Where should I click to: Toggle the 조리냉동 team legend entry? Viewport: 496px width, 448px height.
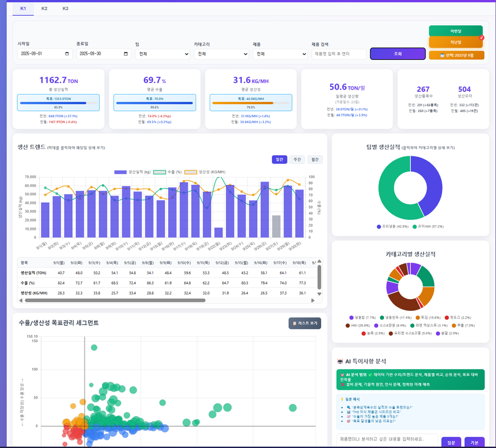(x=392, y=227)
